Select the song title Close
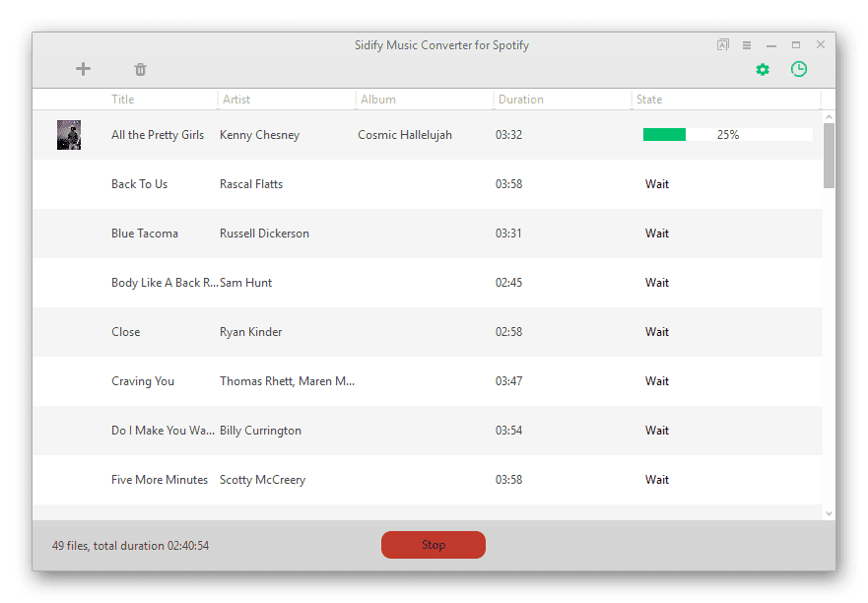The height and width of the screenshot is (603, 868). [x=126, y=332]
